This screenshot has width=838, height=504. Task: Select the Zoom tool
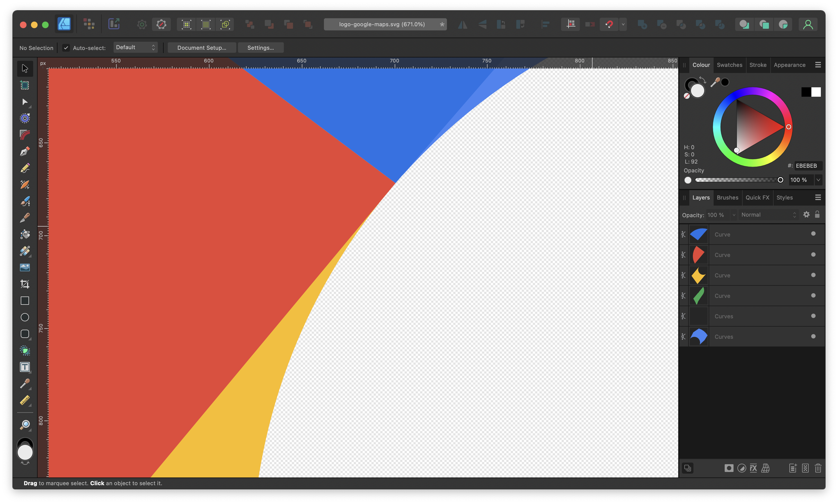[x=25, y=425]
